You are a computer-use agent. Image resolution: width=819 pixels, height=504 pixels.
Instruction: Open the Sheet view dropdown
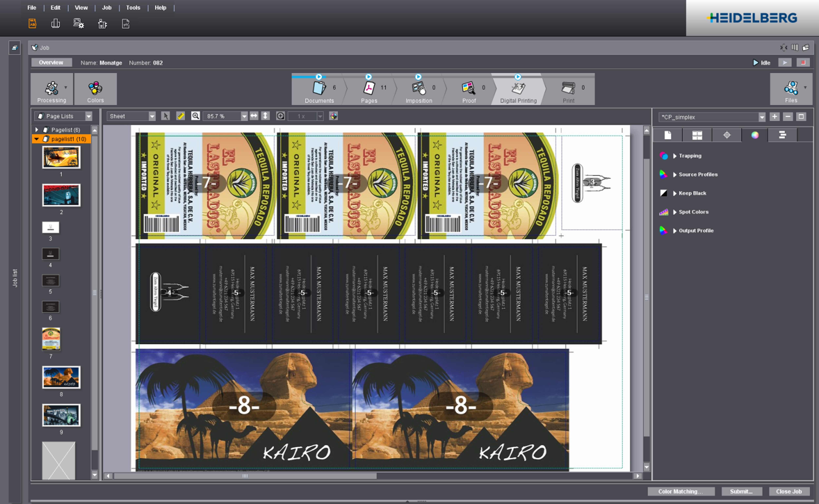152,116
